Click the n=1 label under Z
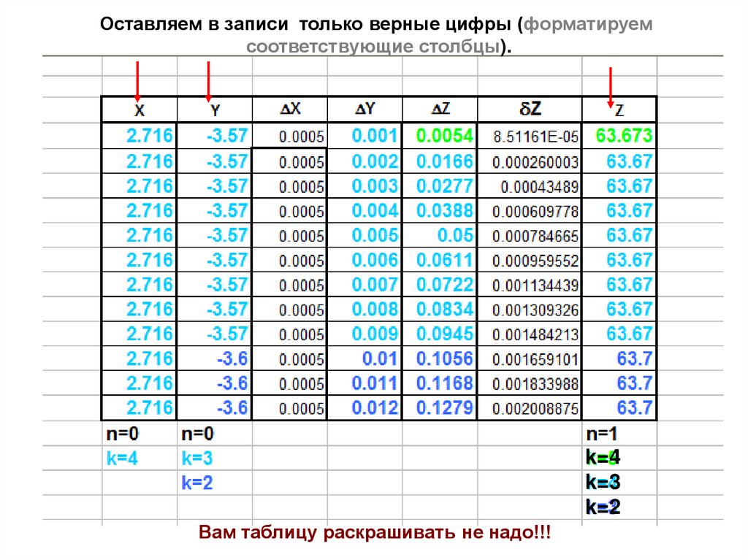 point(602,434)
